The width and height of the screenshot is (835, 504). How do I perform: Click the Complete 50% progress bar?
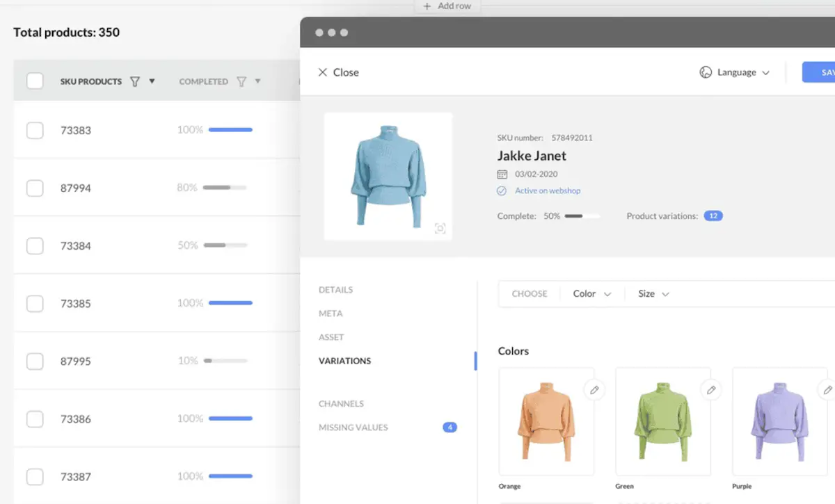click(x=582, y=216)
